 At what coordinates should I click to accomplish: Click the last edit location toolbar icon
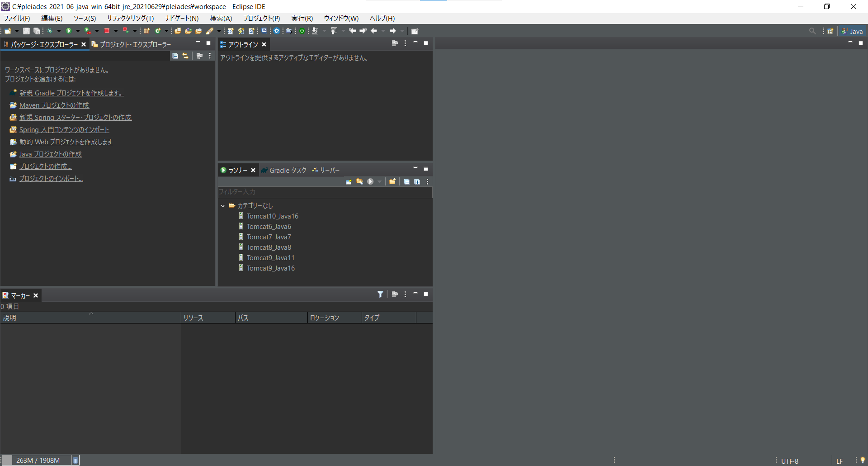353,31
